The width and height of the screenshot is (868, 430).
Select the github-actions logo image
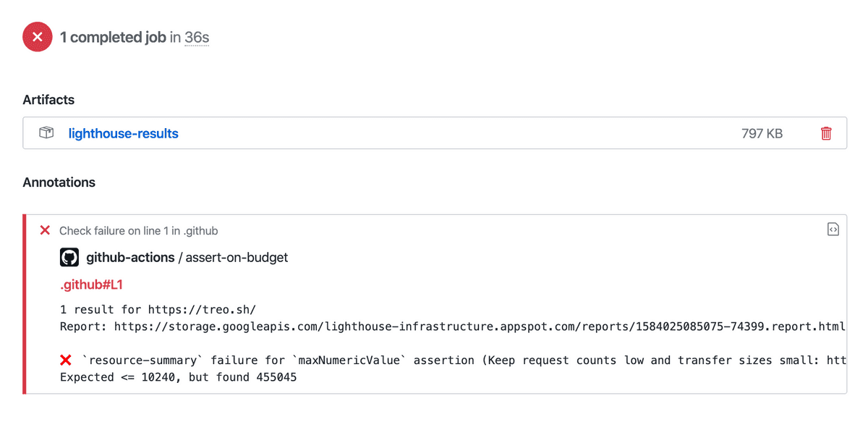[x=69, y=257]
